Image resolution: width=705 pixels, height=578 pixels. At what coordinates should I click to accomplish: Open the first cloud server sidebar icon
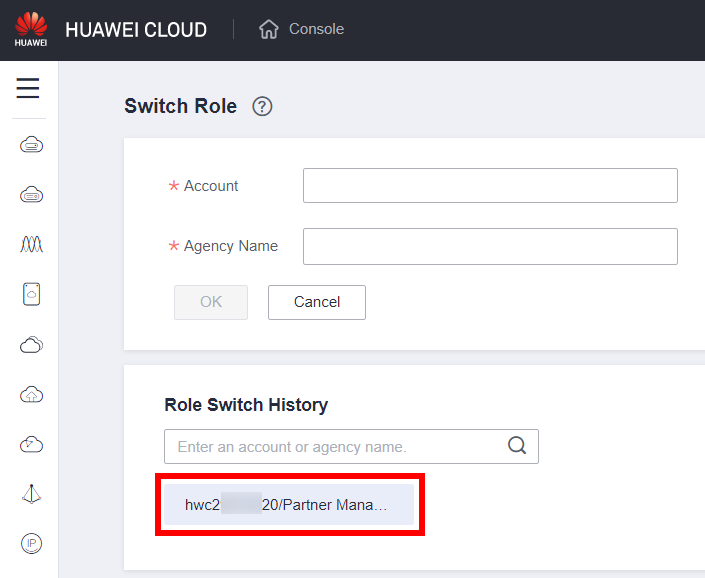click(x=31, y=145)
